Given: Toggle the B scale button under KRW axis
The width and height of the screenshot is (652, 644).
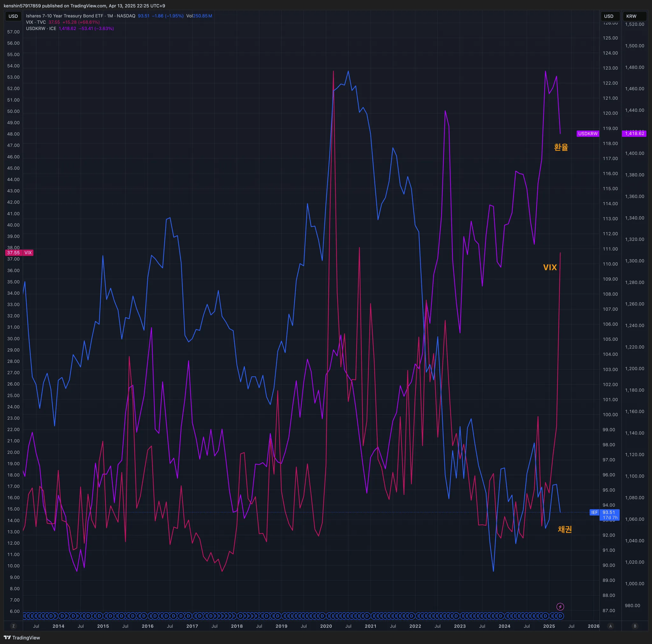Looking at the screenshot, I should click(x=635, y=626).
